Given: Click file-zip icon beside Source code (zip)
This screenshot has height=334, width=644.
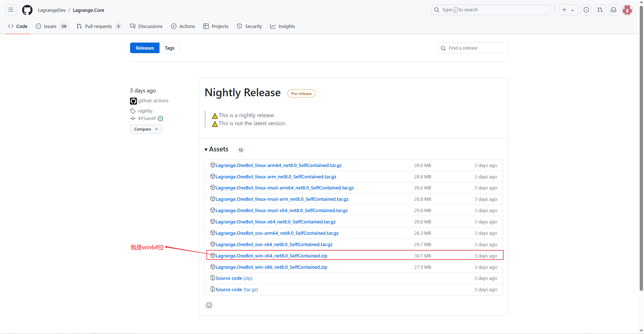Looking at the screenshot, I should pyautogui.click(x=213, y=278).
